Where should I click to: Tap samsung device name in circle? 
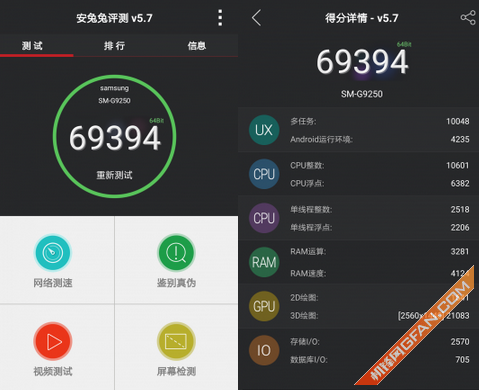coord(114,88)
